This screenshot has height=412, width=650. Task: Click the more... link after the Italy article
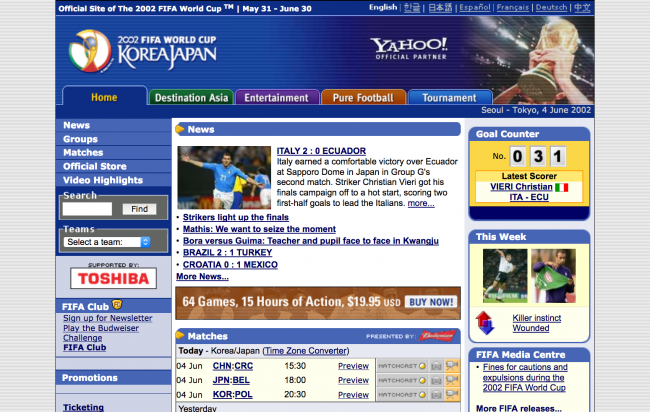click(x=421, y=203)
